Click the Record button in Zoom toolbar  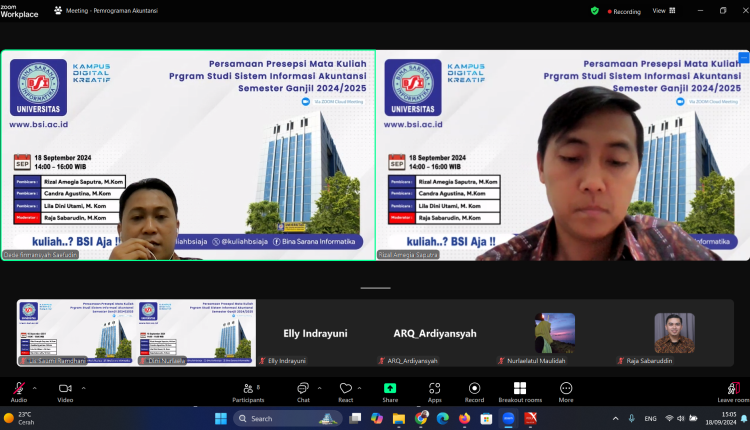point(474,392)
